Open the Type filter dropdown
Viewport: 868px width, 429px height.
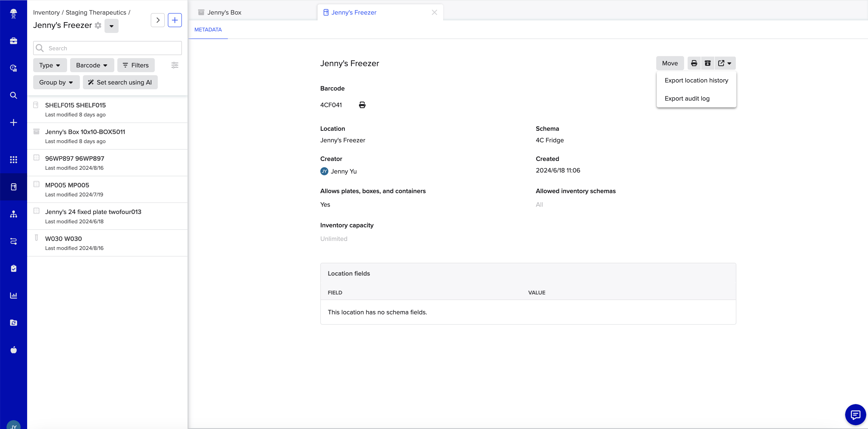pos(49,65)
